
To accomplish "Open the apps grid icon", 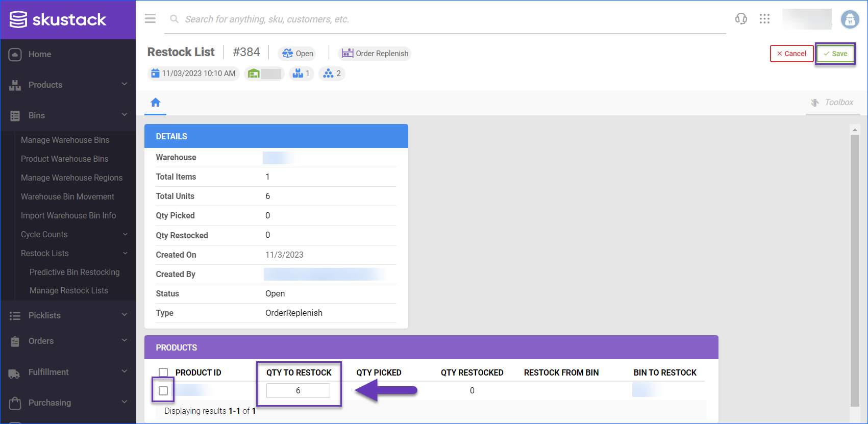I will click(764, 19).
